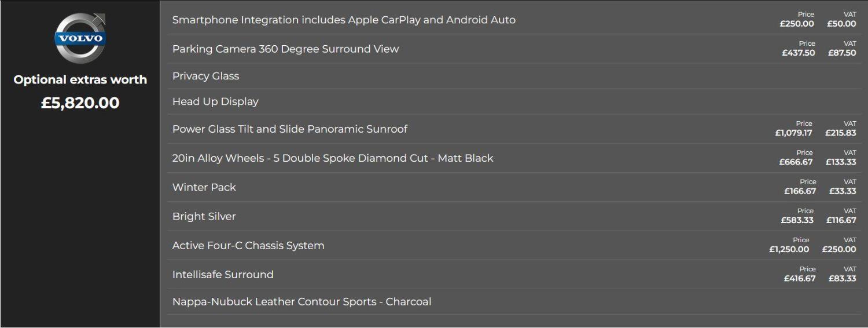Click the £83.33 VAT for Intellisafe Surround
This screenshot has height=328, width=868.
[x=843, y=278]
